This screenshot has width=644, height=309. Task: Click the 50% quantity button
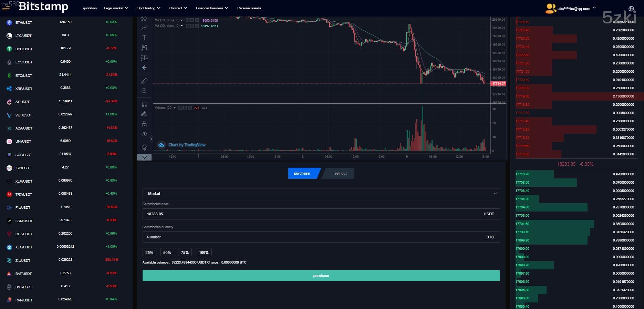tap(167, 253)
